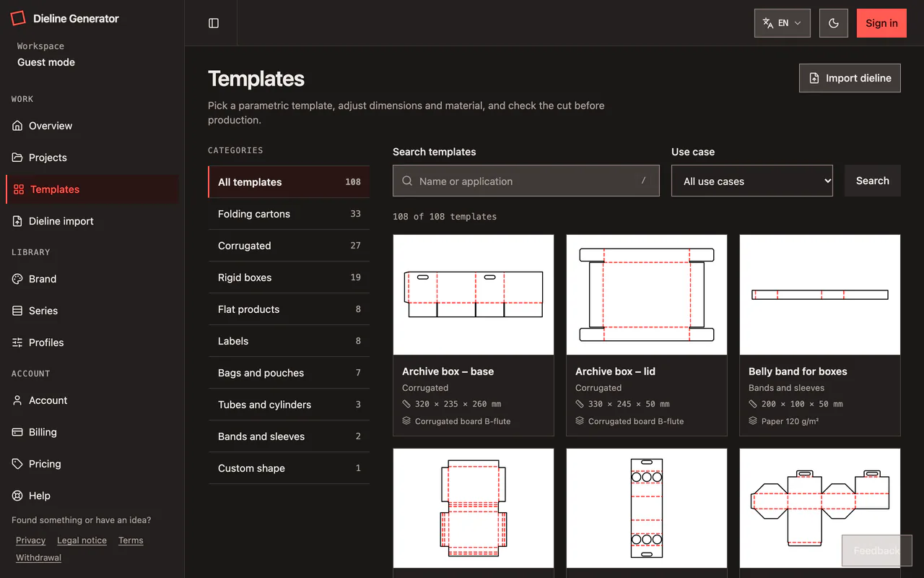Click the magnifier icon in search field
The height and width of the screenshot is (578, 924).
coord(408,181)
